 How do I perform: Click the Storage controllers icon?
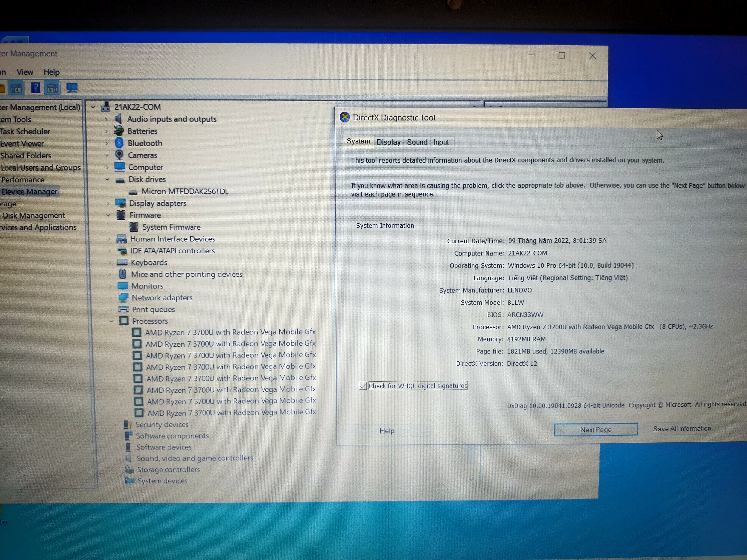129,469
